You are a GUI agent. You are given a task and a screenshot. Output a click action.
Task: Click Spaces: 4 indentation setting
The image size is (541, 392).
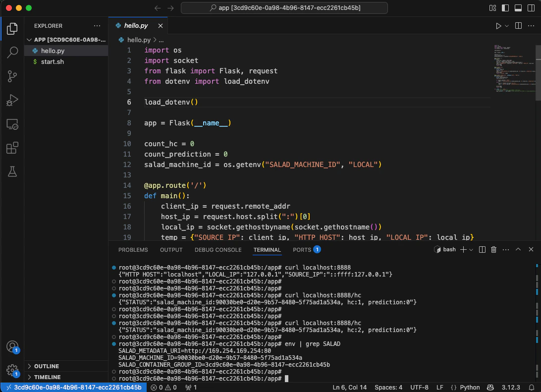(388, 388)
